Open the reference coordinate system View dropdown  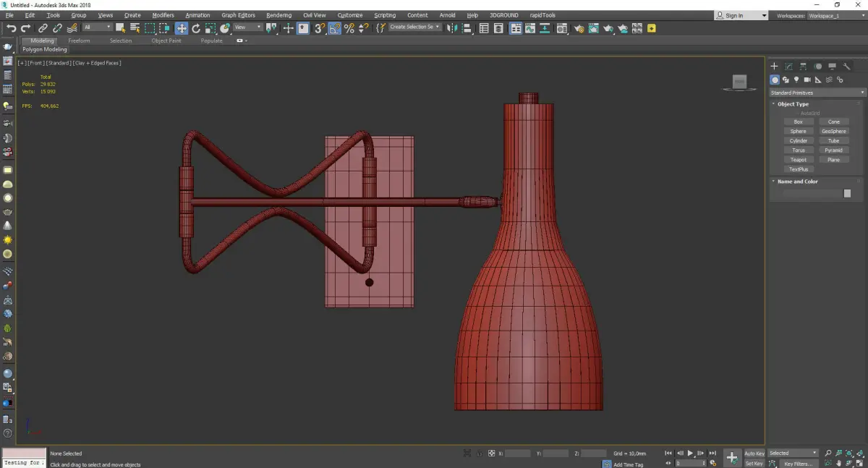point(247,27)
